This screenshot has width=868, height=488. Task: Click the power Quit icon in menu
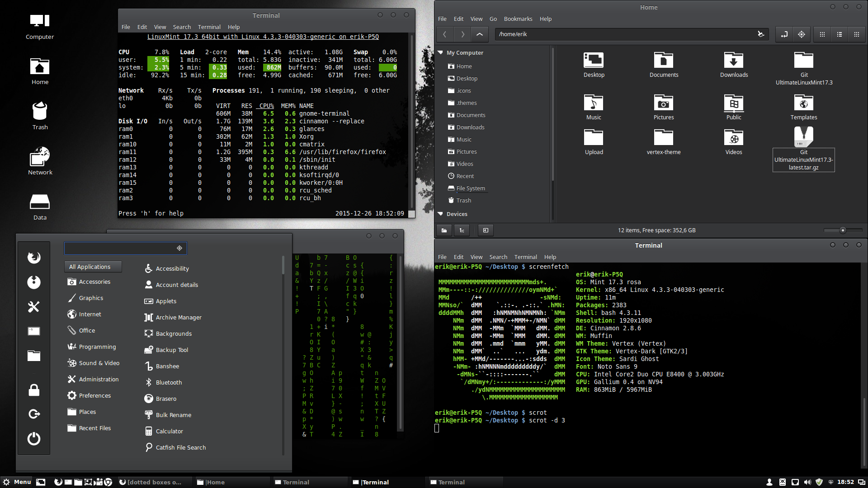click(34, 438)
